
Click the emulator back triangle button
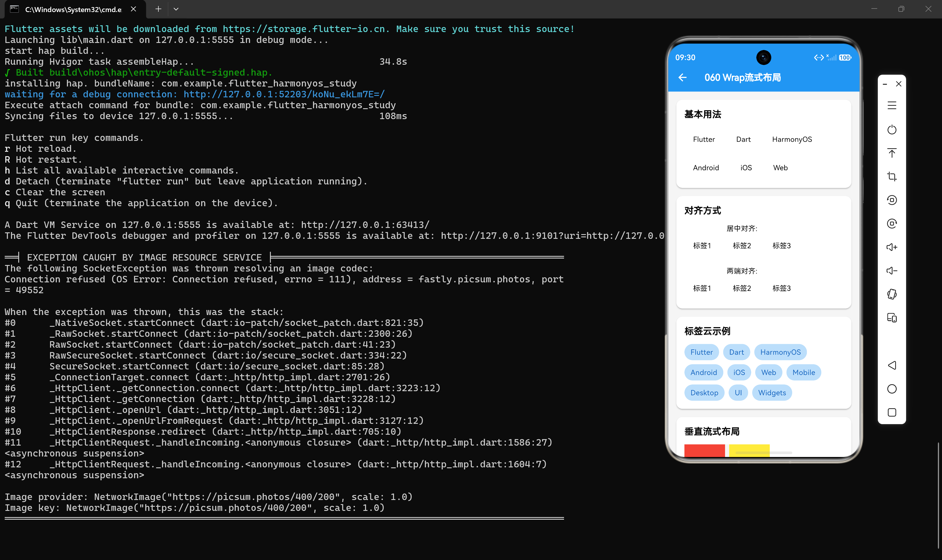coord(892,365)
